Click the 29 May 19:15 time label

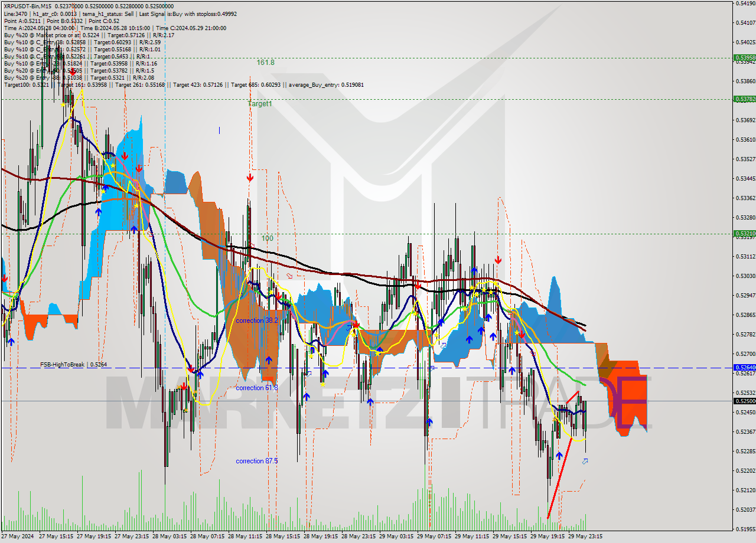click(x=547, y=537)
